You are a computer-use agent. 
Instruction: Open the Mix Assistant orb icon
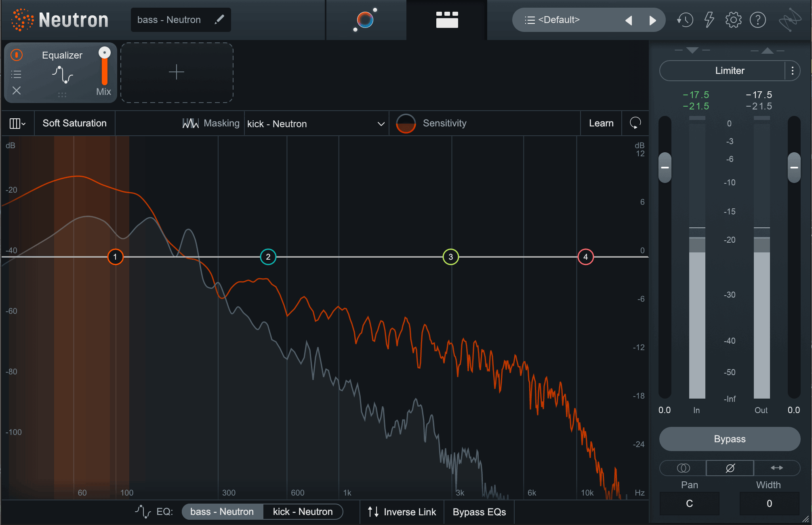[x=366, y=19]
